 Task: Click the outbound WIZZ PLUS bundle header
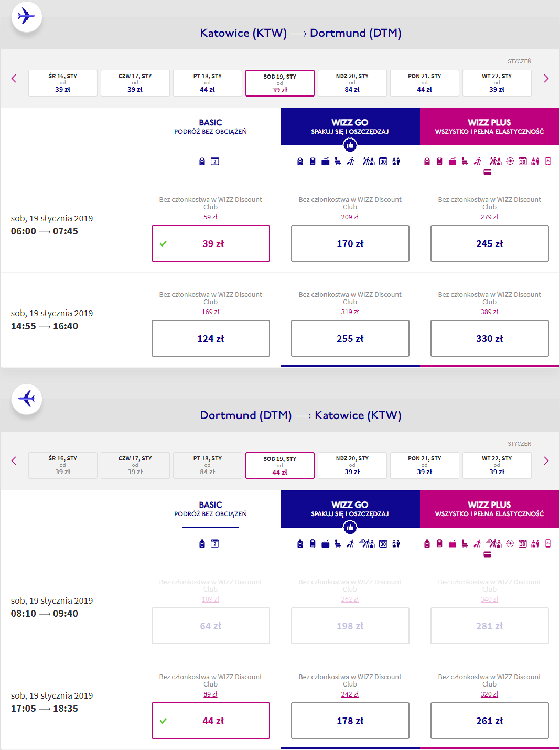489,126
